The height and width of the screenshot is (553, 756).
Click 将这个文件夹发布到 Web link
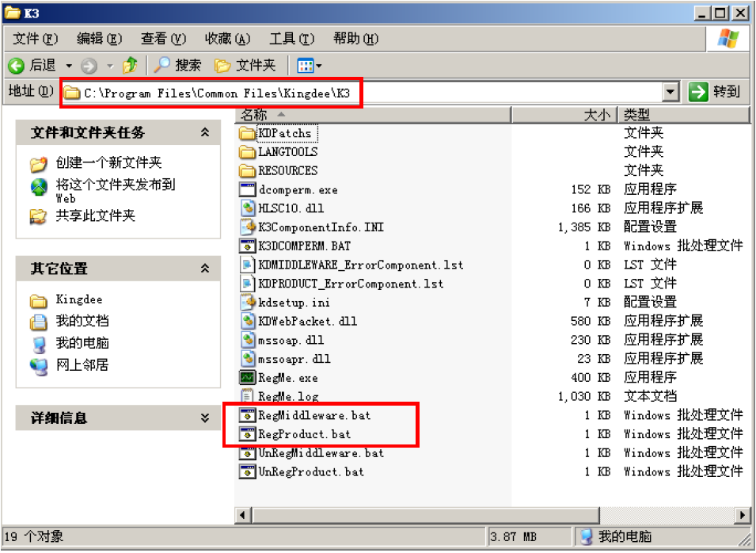click(x=116, y=191)
